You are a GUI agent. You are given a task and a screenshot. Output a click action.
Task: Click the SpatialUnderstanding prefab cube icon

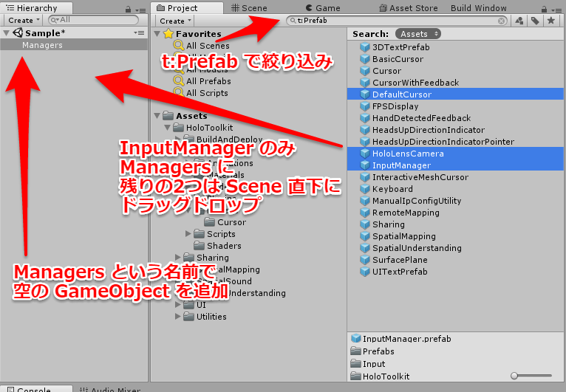(365, 248)
